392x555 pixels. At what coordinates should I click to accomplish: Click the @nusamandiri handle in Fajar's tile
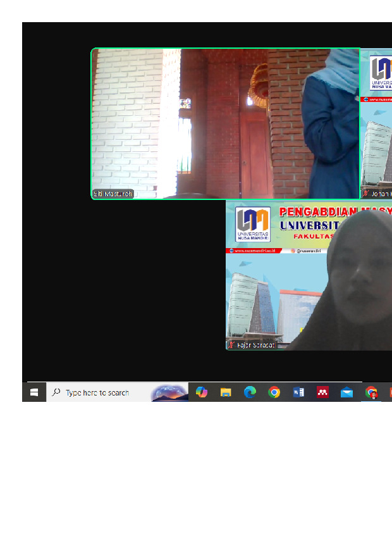point(309,251)
